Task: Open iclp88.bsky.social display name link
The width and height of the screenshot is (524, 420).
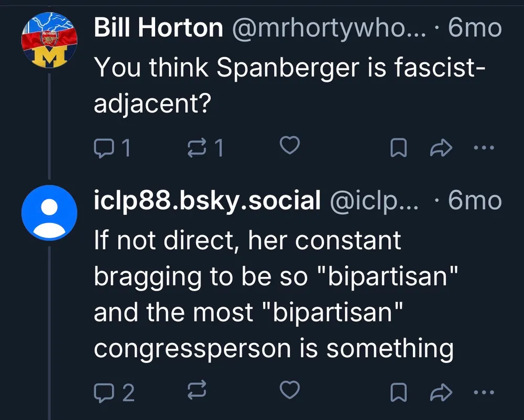Action: (x=207, y=200)
